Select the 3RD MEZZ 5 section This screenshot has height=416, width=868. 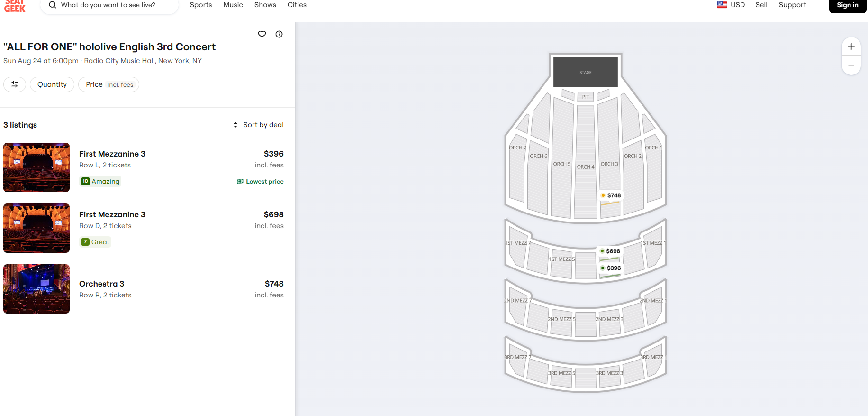562,377
